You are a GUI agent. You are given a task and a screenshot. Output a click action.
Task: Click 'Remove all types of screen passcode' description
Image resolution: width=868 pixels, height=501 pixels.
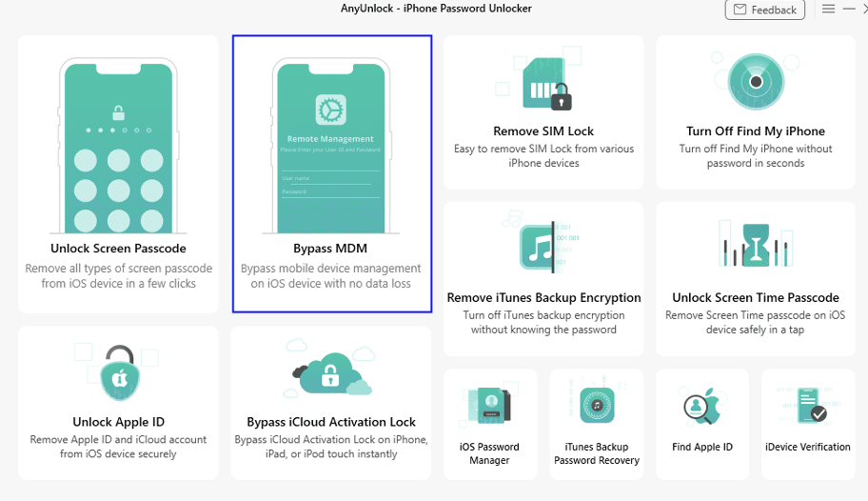pos(118,275)
